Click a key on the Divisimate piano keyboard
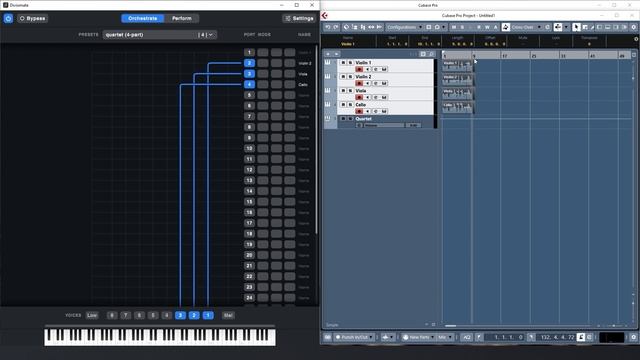 (160, 337)
